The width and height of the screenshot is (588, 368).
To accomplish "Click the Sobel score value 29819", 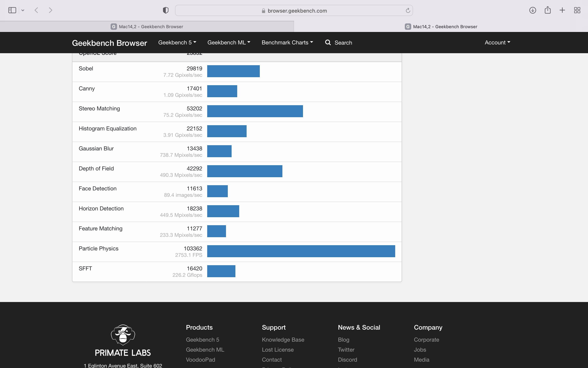I will point(194,69).
